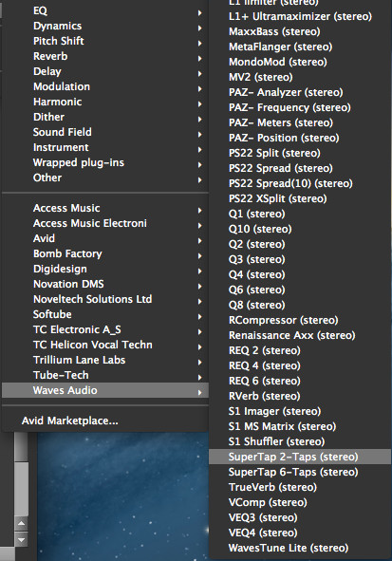The width and height of the screenshot is (392, 561).
Task: Click Avid Marketplace... entry
Action: 69,421
